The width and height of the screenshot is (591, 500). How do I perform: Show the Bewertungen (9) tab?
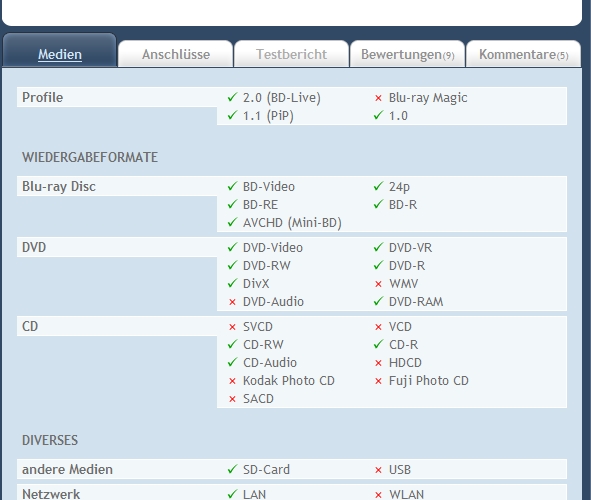(x=407, y=54)
